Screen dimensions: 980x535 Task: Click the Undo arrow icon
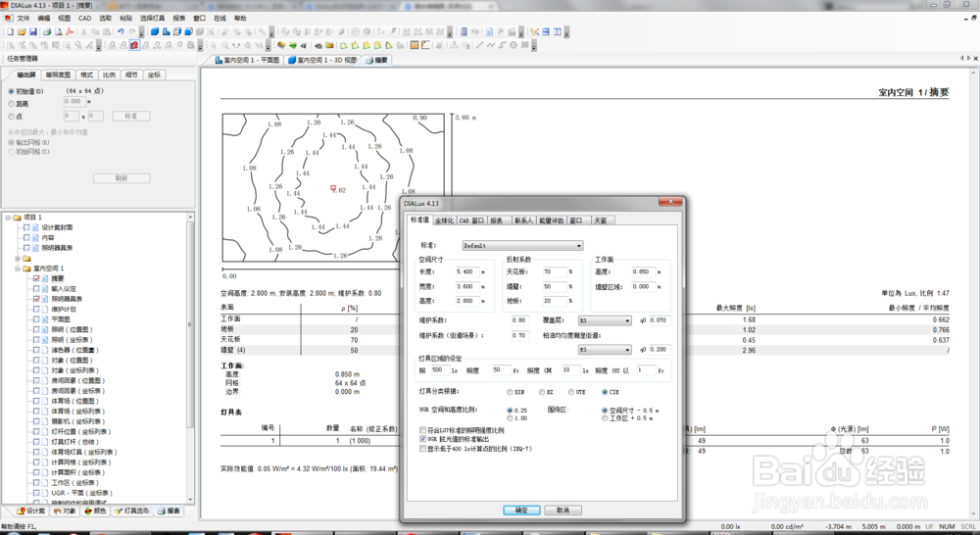pos(121,32)
